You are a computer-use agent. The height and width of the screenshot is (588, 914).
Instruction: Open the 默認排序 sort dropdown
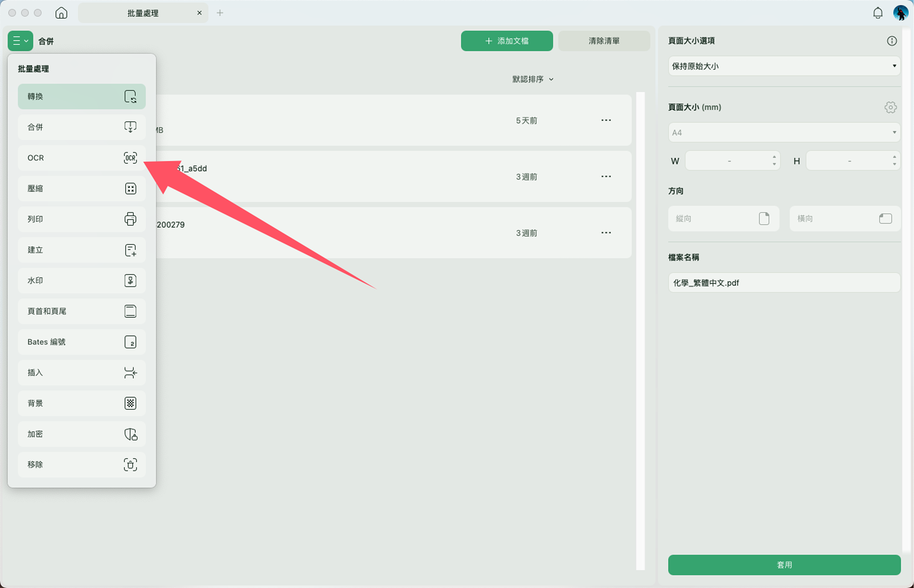point(533,79)
